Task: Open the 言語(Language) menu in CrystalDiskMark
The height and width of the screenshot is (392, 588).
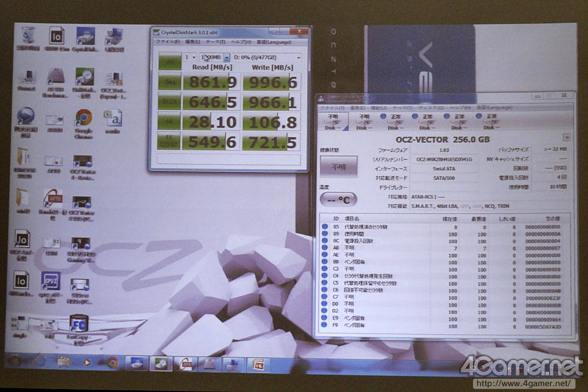Action: [x=274, y=42]
